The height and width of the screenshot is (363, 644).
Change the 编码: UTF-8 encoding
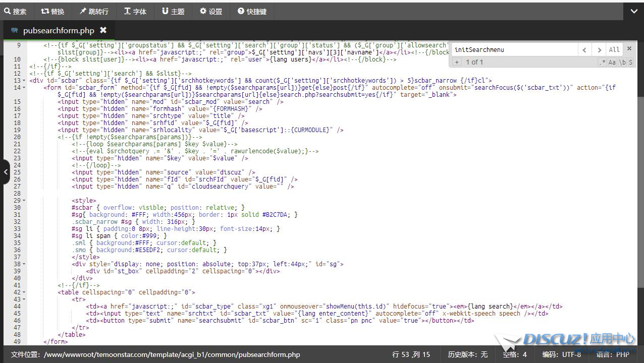coord(561,354)
